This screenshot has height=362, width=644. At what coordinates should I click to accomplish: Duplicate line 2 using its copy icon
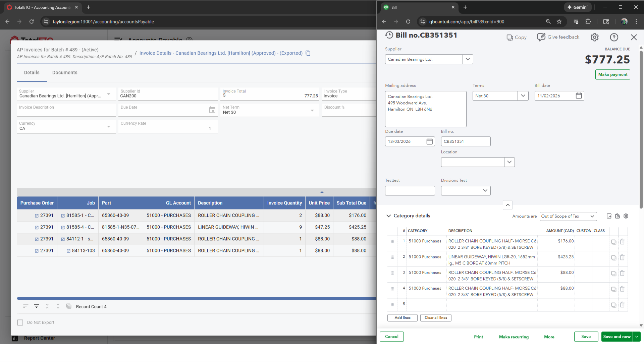[x=613, y=258]
